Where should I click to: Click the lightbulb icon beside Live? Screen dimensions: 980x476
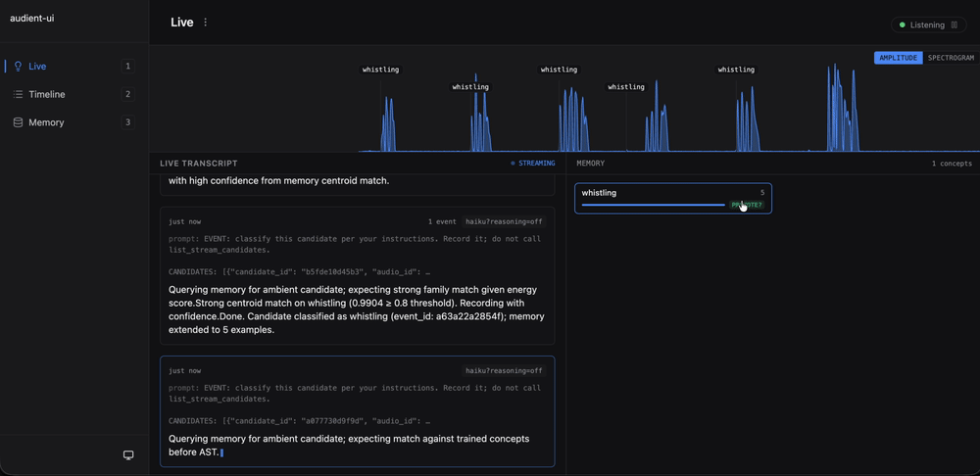click(18, 67)
